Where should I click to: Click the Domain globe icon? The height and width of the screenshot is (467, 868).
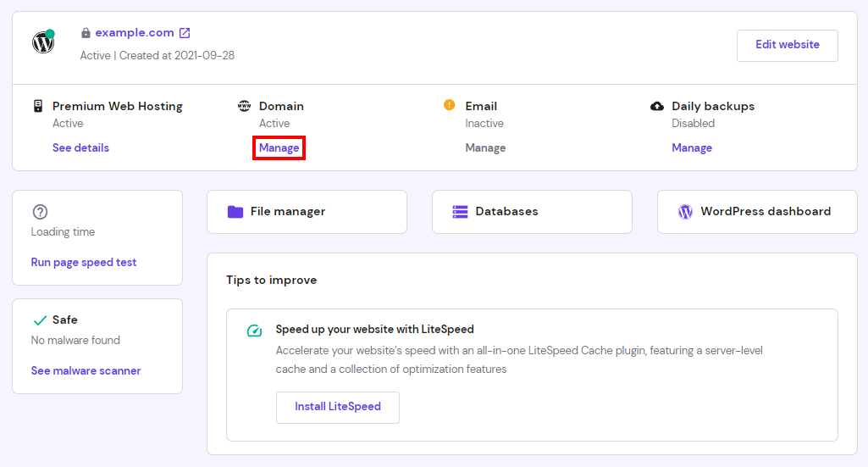pos(245,106)
